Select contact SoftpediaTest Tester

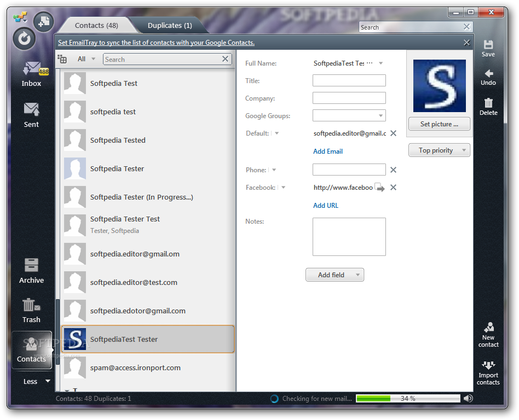tap(148, 339)
